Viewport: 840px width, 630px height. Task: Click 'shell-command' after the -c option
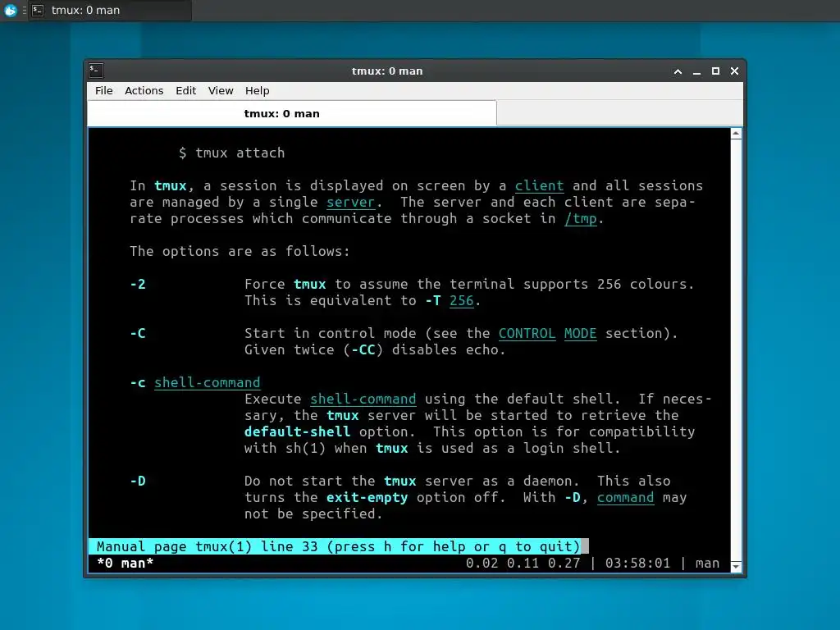click(x=208, y=382)
